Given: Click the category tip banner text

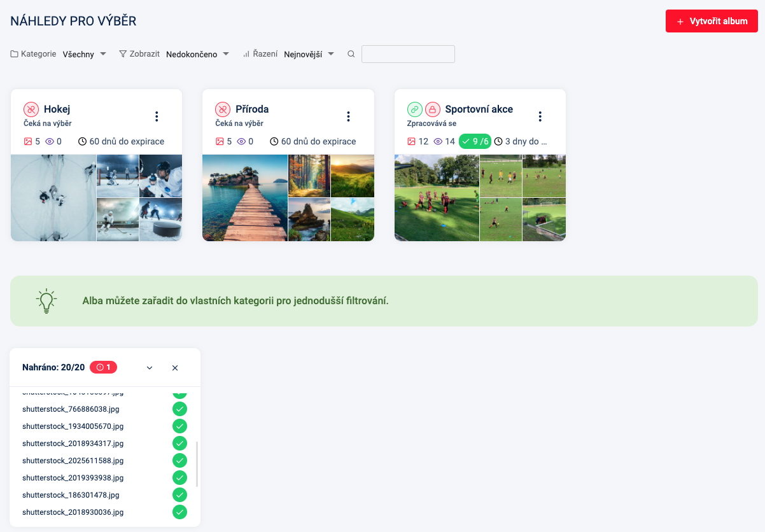Looking at the screenshot, I should pos(235,301).
